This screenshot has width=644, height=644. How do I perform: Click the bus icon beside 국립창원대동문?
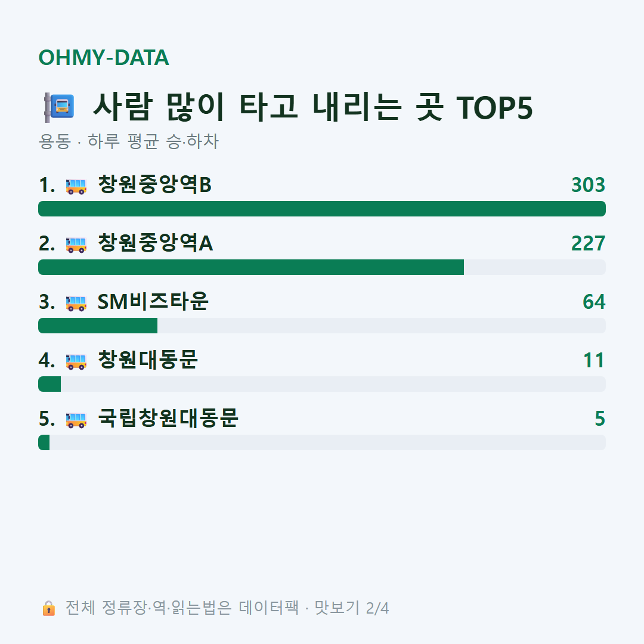click(x=76, y=420)
